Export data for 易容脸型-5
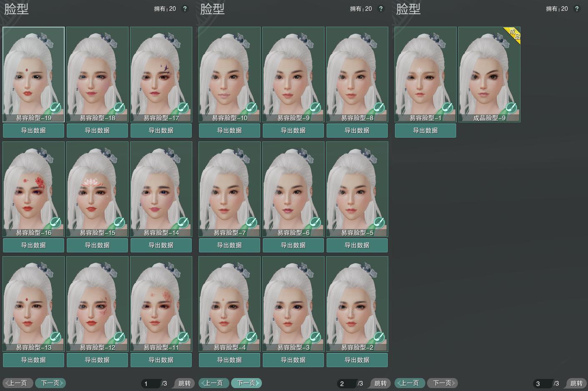The height and width of the screenshot is (391, 588). click(x=357, y=245)
